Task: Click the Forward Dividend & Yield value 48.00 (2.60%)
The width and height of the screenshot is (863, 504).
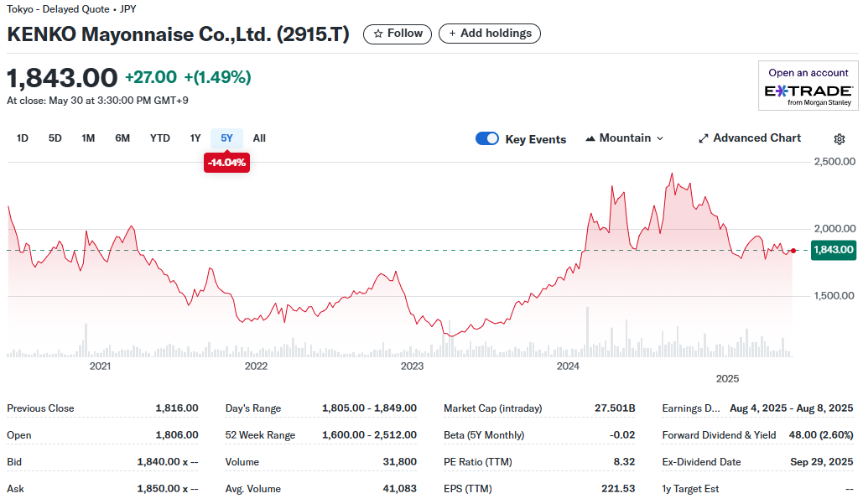Action: (x=821, y=435)
